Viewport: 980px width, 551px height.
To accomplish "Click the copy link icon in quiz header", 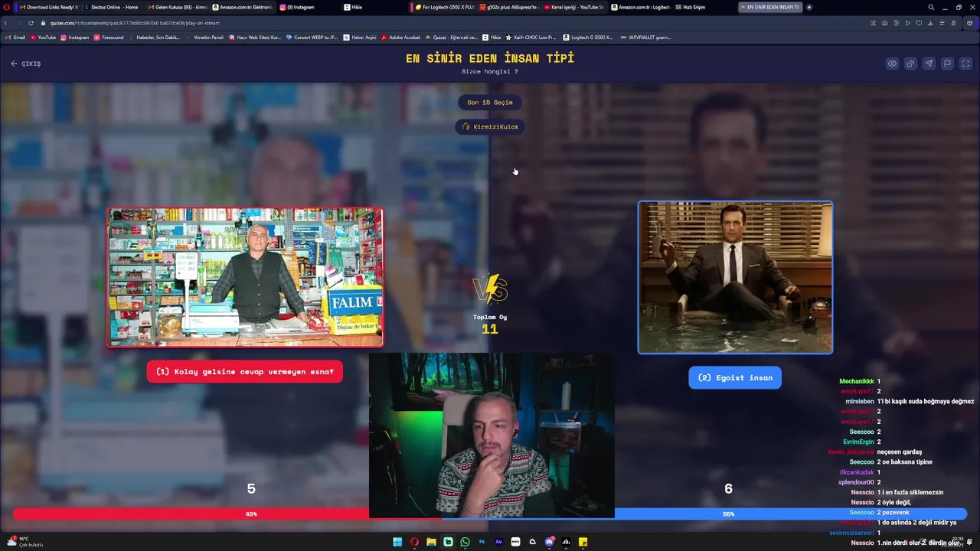I will point(910,64).
